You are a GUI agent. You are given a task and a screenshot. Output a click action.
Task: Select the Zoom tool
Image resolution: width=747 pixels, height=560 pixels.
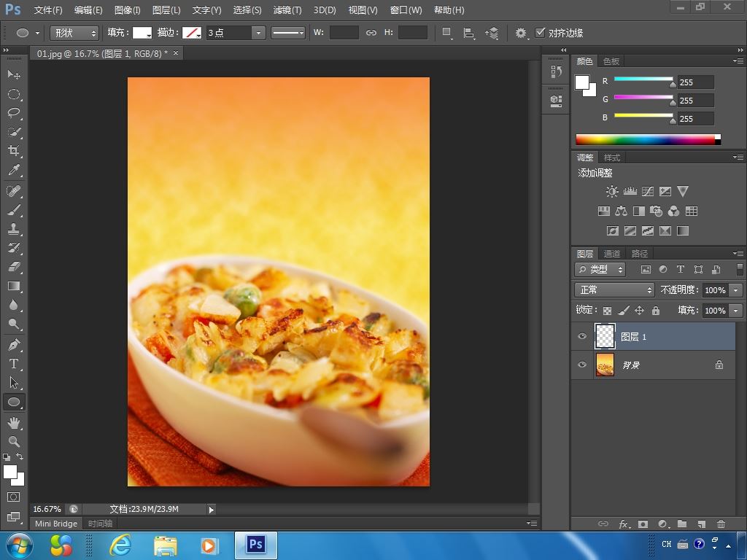click(x=14, y=441)
